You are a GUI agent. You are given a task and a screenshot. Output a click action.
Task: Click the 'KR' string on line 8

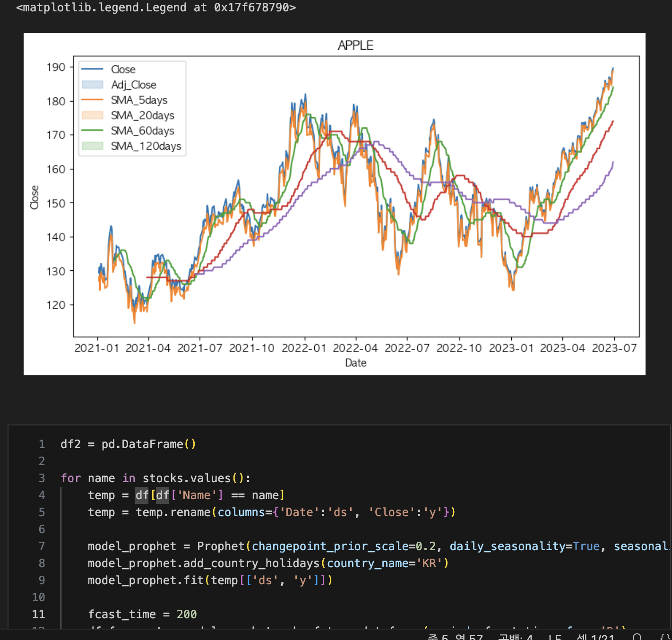pyautogui.click(x=429, y=563)
